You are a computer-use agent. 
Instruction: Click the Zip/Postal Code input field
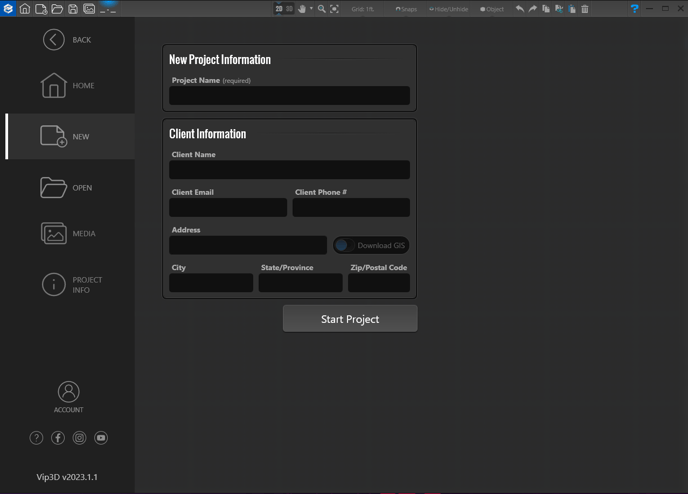[x=379, y=283]
